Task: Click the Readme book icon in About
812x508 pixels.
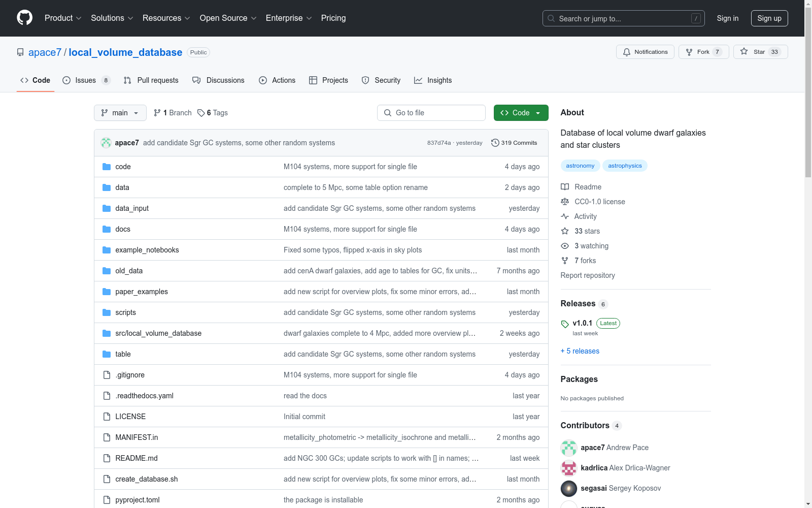Action: coord(565,187)
